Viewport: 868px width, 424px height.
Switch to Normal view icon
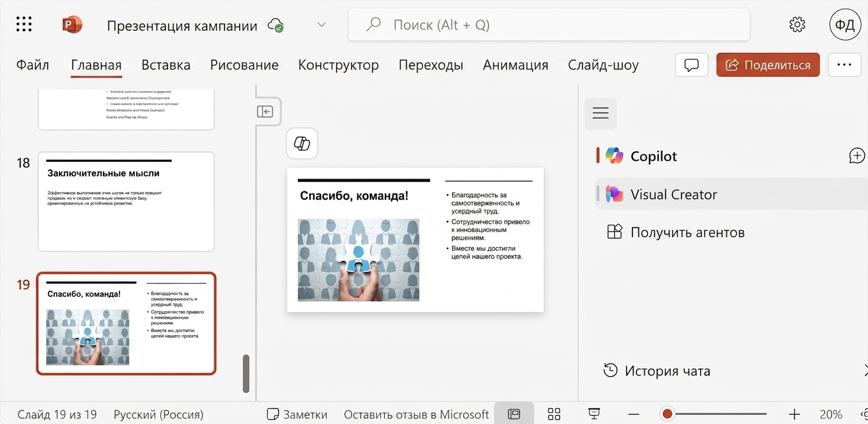(x=514, y=414)
